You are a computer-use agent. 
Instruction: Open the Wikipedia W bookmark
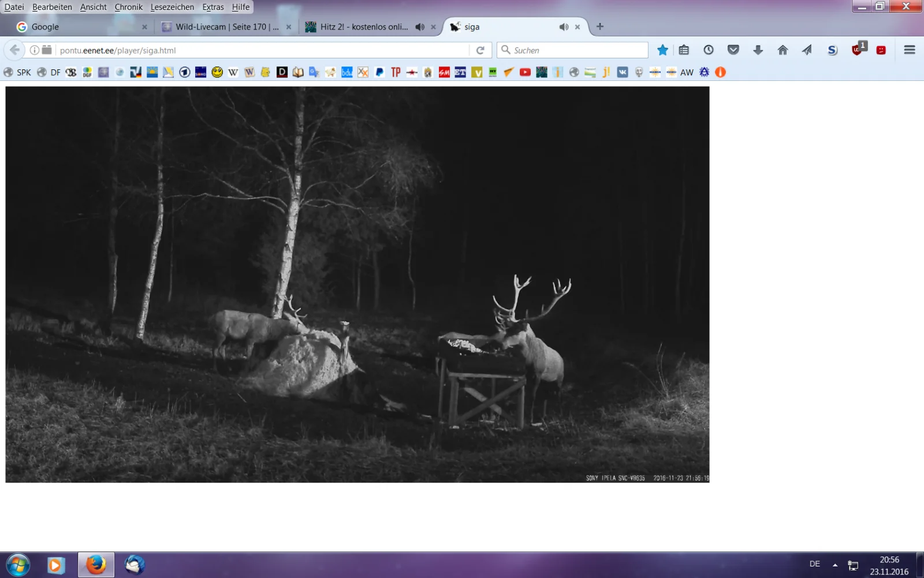[233, 72]
